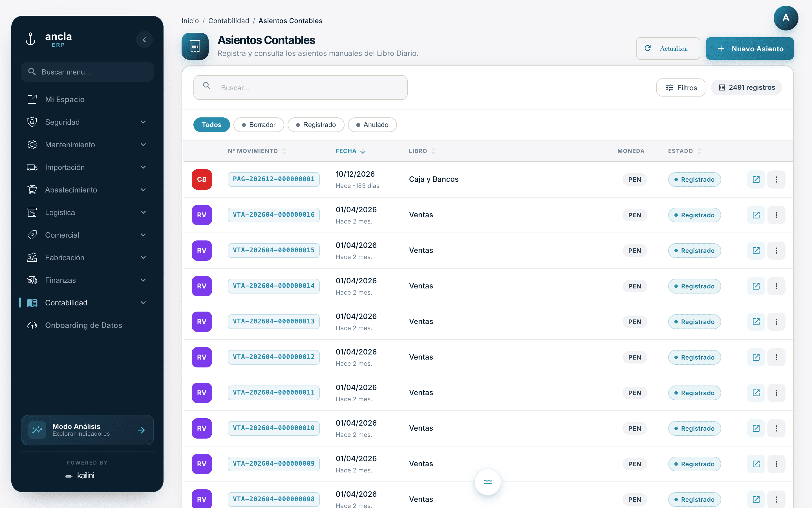
Task: Focus the Buscar menu search field
Action: coord(87,72)
